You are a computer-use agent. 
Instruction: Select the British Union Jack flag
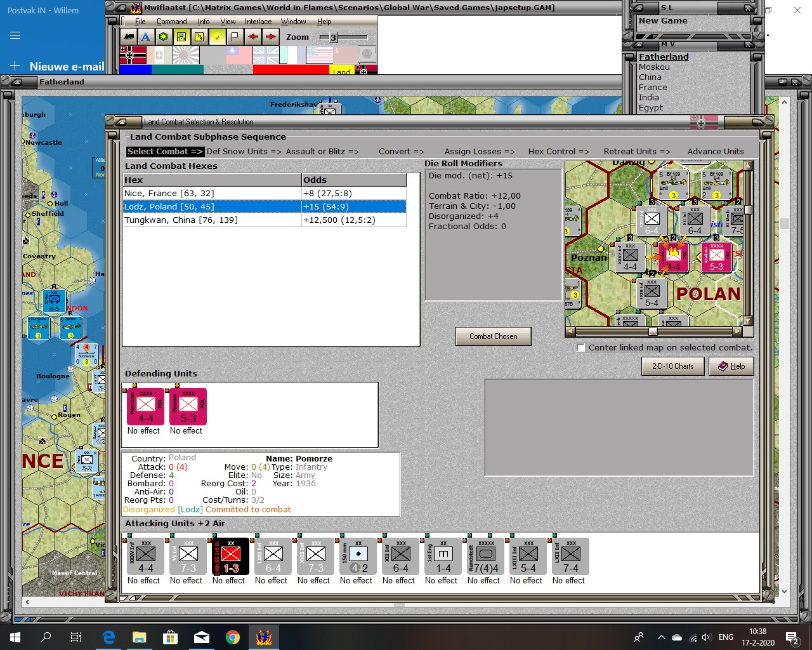pyautogui.click(x=266, y=55)
